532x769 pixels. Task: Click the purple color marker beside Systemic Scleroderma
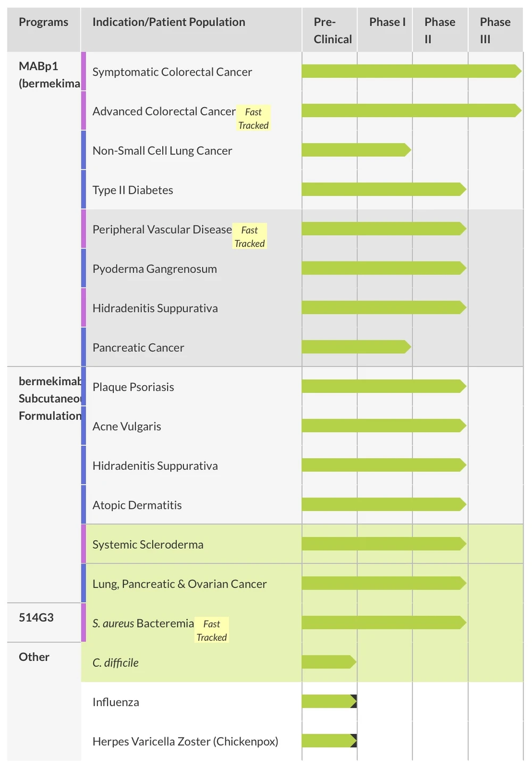[x=84, y=544]
